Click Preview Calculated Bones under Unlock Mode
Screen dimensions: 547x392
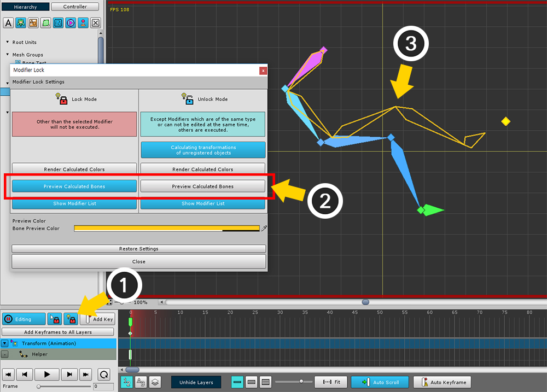coord(202,186)
